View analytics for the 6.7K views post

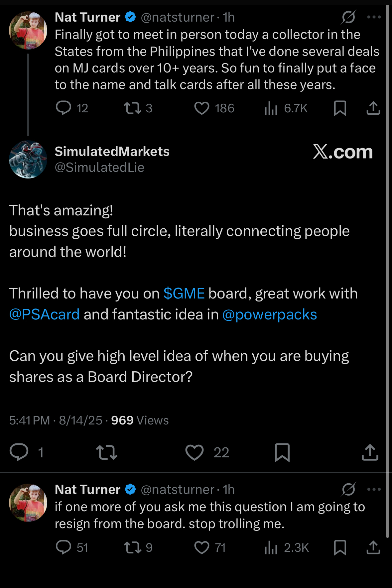coord(271,108)
